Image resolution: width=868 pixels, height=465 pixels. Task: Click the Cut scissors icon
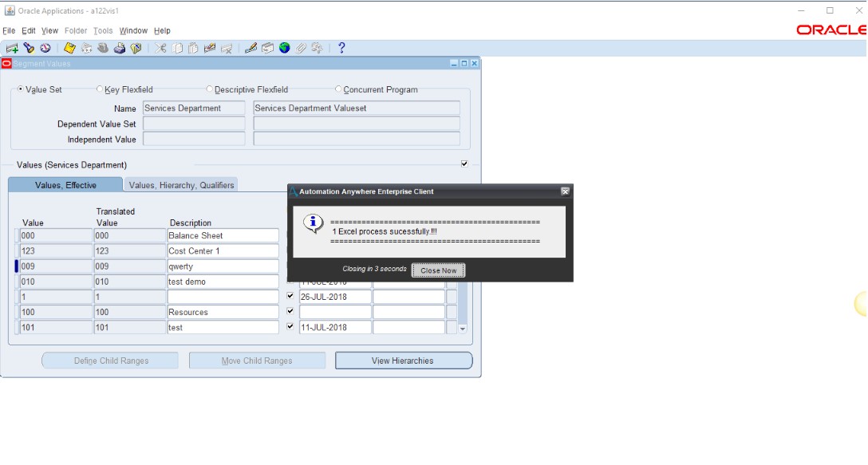161,48
